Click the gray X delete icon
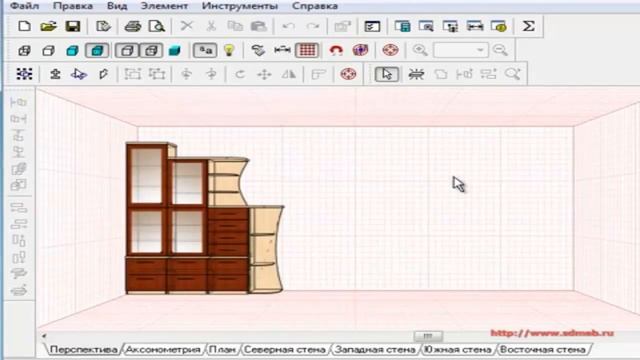Image resolution: width=640 pixels, height=360 pixels. click(x=187, y=27)
